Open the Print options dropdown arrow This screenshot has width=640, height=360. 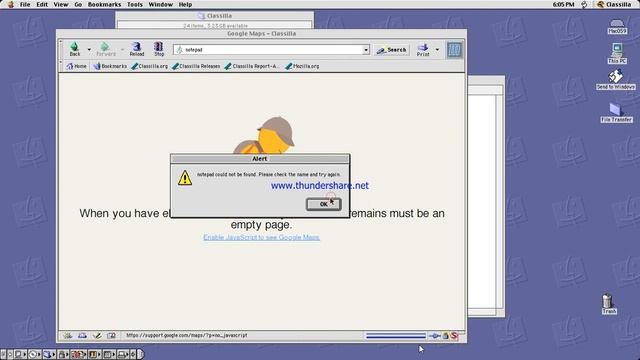[437, 50]
